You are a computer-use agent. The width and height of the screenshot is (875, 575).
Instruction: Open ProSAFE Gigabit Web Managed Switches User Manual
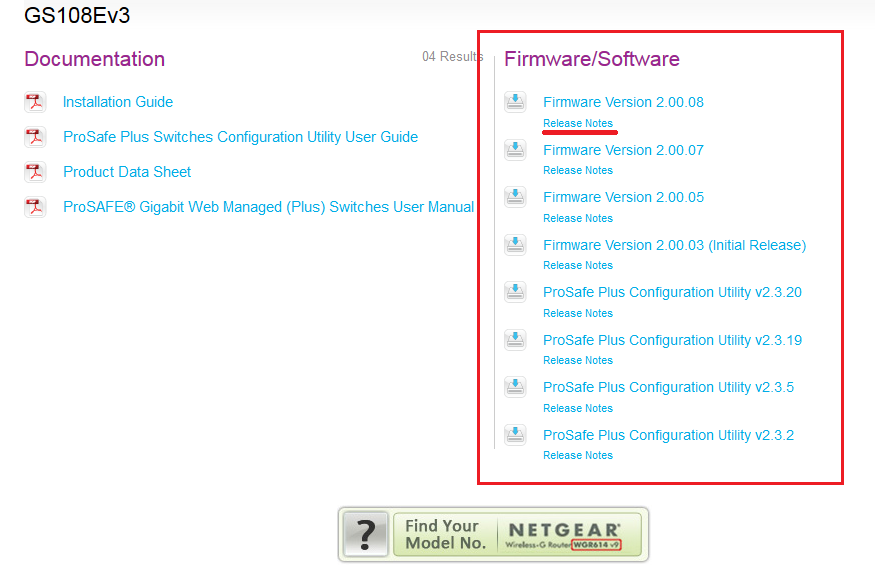click(x=268, y=207)
